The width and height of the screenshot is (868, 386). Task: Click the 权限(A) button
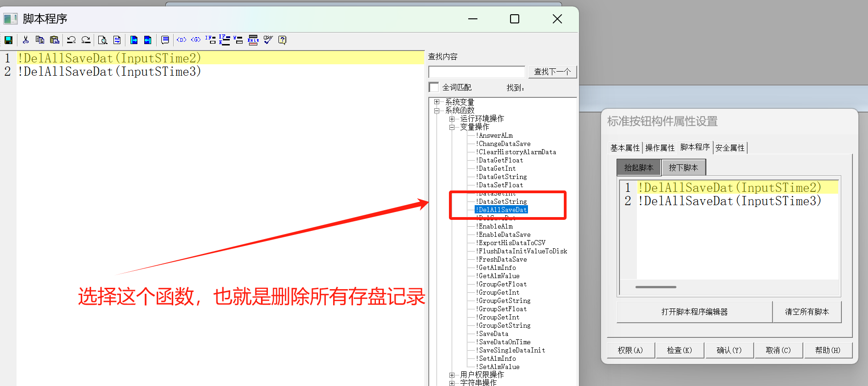630,350
